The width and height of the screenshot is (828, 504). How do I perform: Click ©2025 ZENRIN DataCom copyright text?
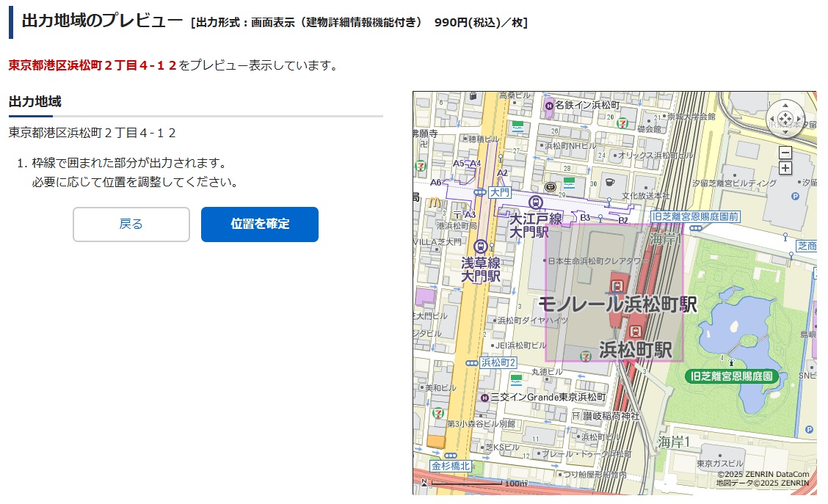click(763, 474)
